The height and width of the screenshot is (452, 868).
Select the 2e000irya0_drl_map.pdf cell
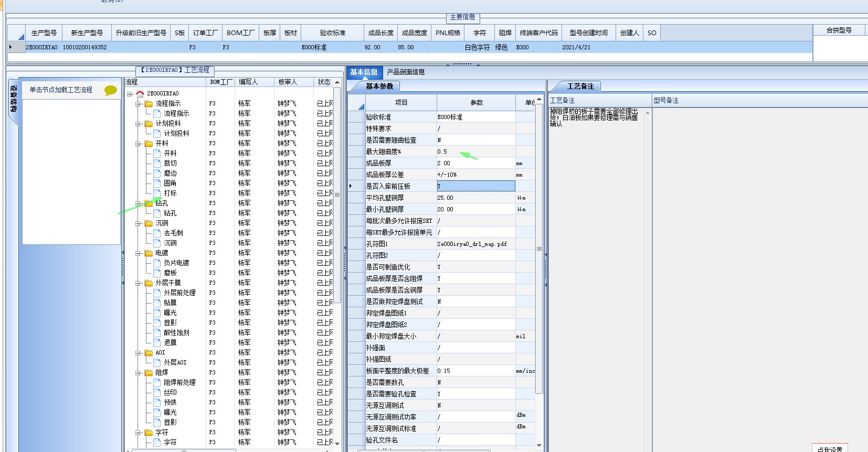(x=476, y=244)
